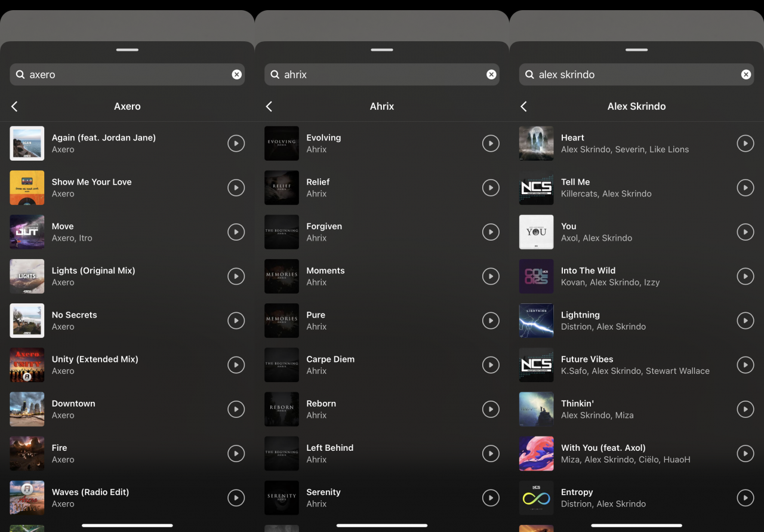
Task: Go back from the Axero results
Action: click(14, 106)
